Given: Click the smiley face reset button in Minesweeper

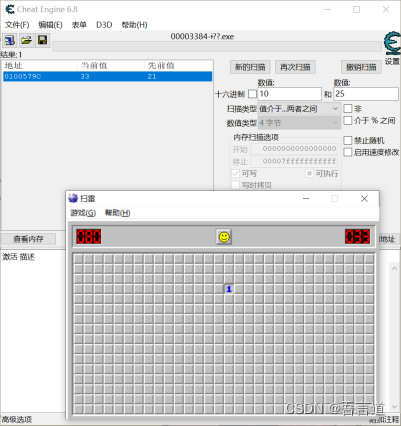Looking at the screenshot, I should [224, 237].
